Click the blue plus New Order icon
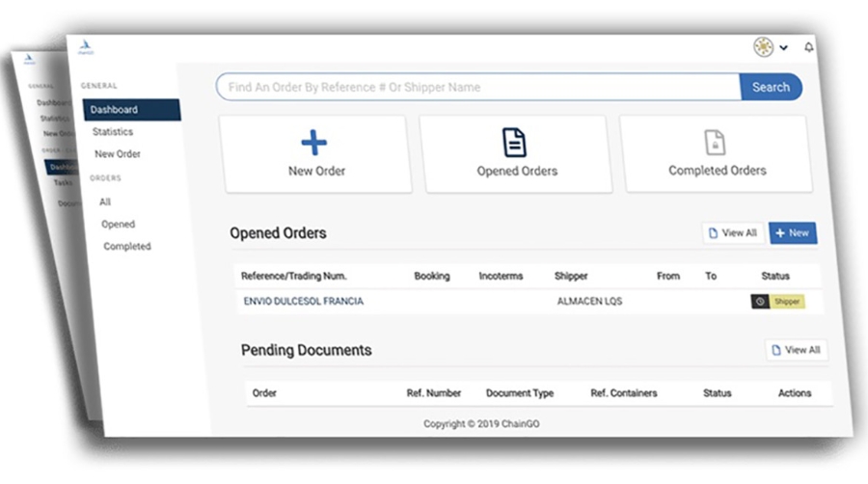868x484 pixels. [x=314, y=143]
